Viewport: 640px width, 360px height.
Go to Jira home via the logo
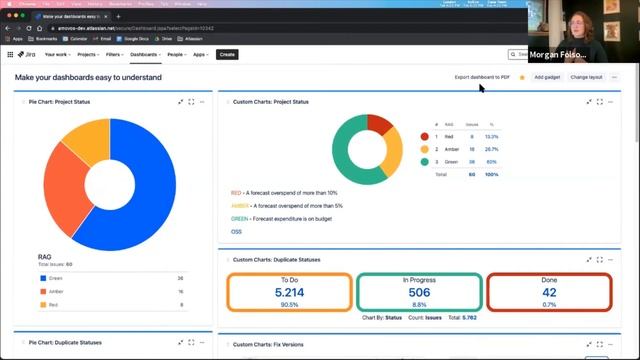(27, 54)
